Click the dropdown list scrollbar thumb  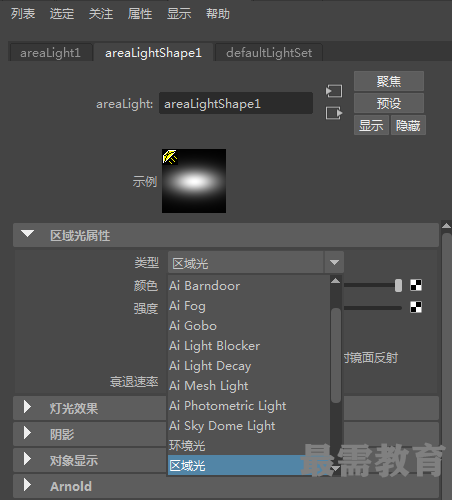pos(336,355)
